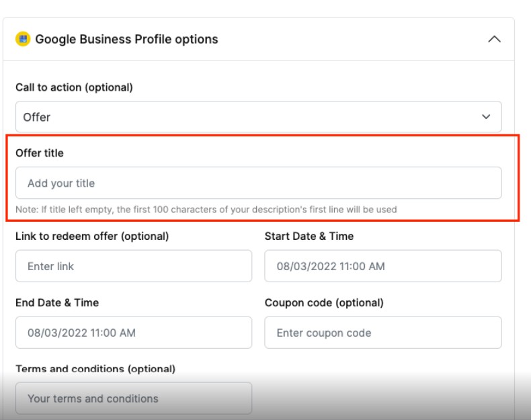
Task: Click the 'Coupon code (optional)' label
Action: pyautogui.click(x=324, y=302)
